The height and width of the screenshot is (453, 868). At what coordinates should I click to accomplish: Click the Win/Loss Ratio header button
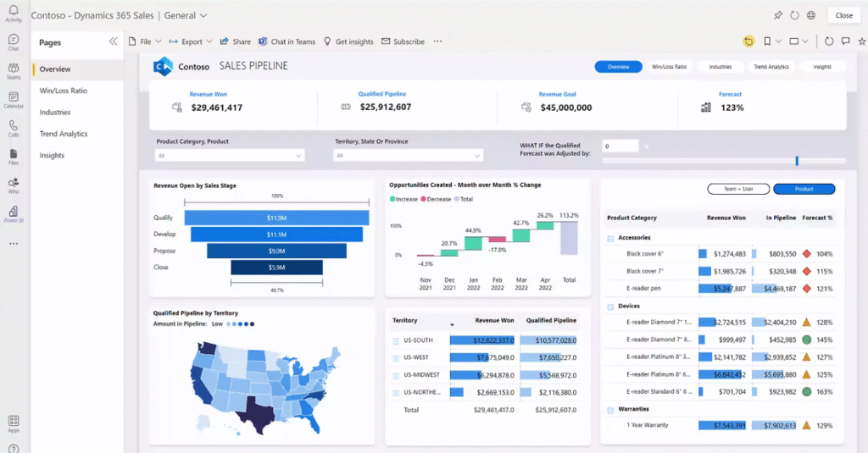(x=669, y=66)
